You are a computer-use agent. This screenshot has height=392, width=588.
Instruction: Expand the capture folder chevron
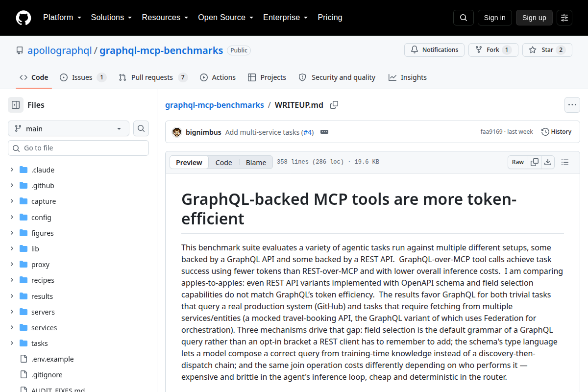click(12, 201)
